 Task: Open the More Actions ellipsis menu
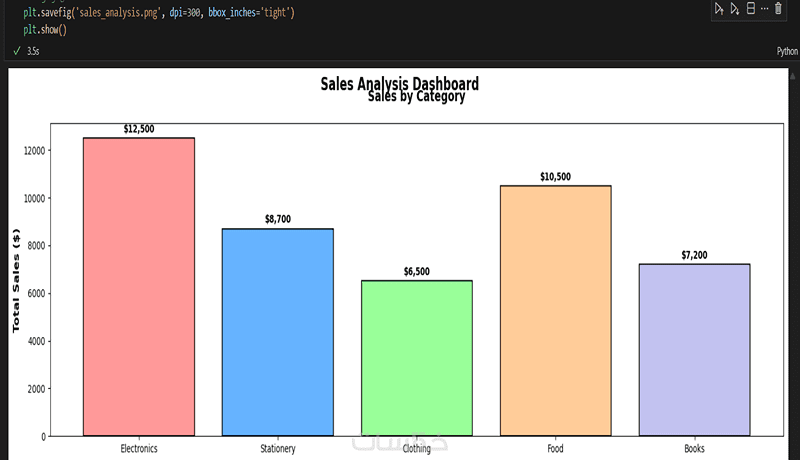tap(765, 9)
